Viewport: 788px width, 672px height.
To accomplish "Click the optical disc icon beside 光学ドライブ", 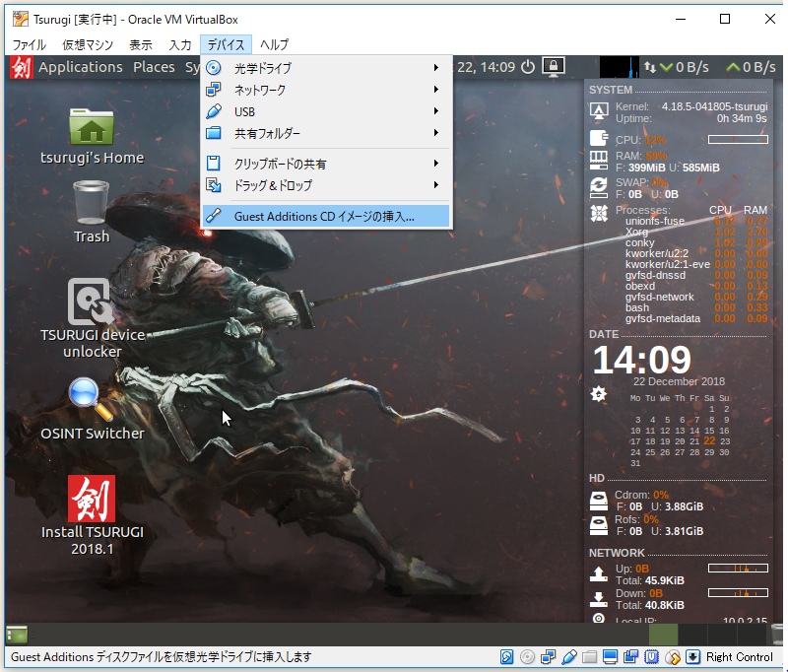I will (214, 67).
